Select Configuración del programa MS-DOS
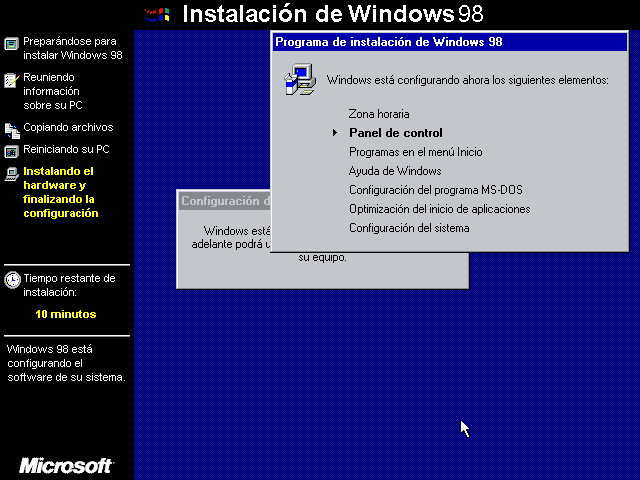The width and height of the screenshot is (640, 480). [x=435, y=190]
